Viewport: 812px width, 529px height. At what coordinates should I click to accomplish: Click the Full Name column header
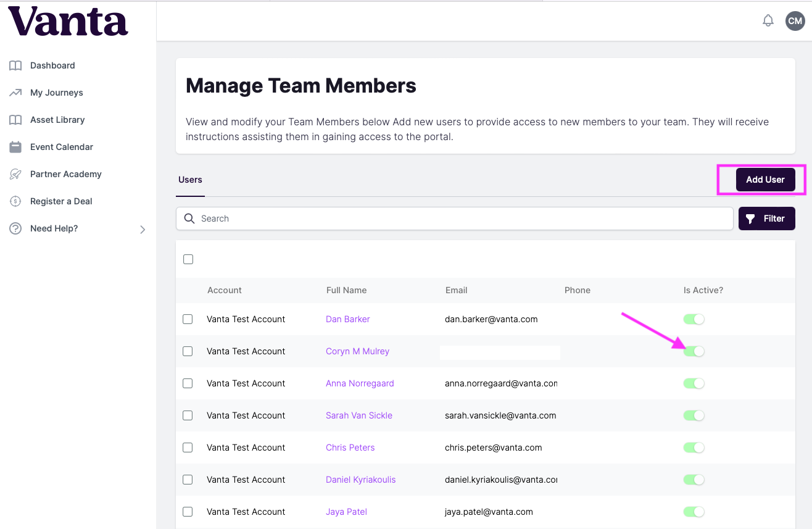(x=346, y=290)
